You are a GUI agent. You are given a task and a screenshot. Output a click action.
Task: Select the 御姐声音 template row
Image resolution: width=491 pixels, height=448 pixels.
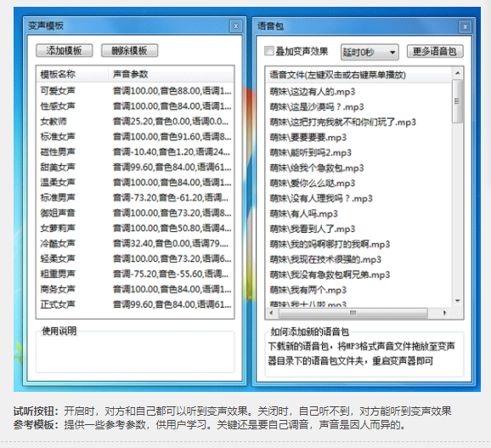click(x=135, y=213)
